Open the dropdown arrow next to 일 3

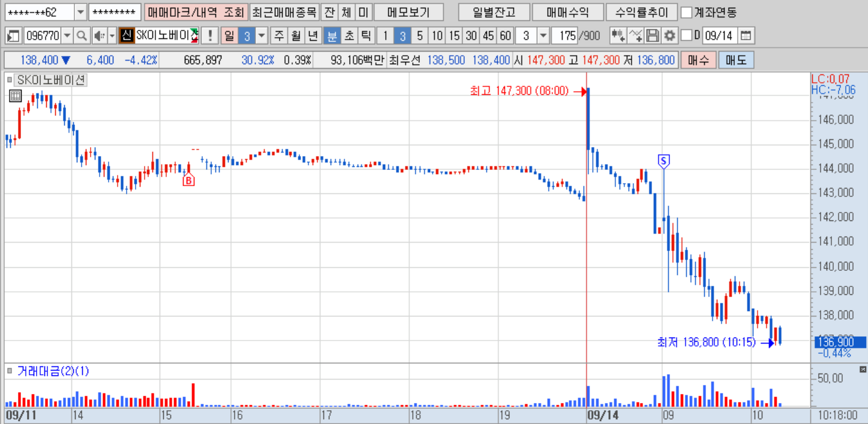262,36
